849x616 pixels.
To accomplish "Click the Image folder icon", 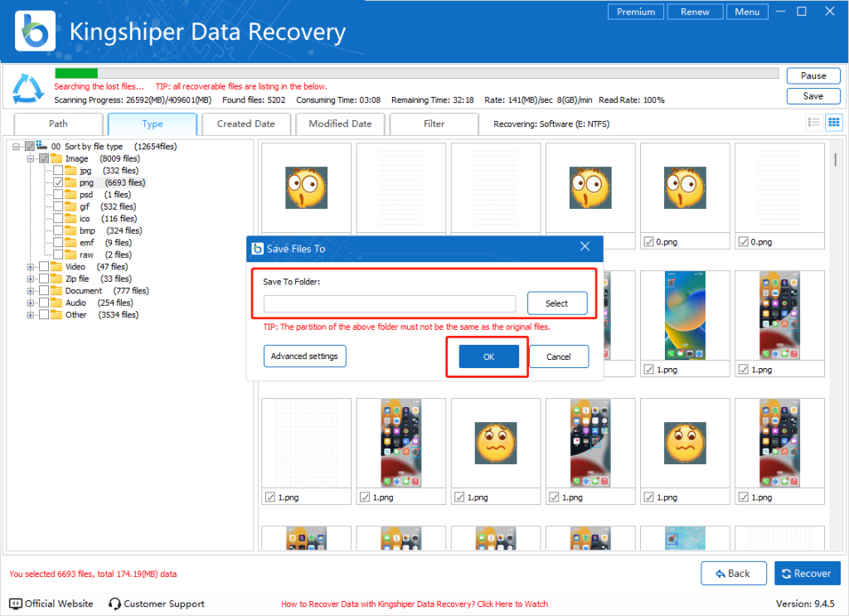I will click(x=56, y=158).
